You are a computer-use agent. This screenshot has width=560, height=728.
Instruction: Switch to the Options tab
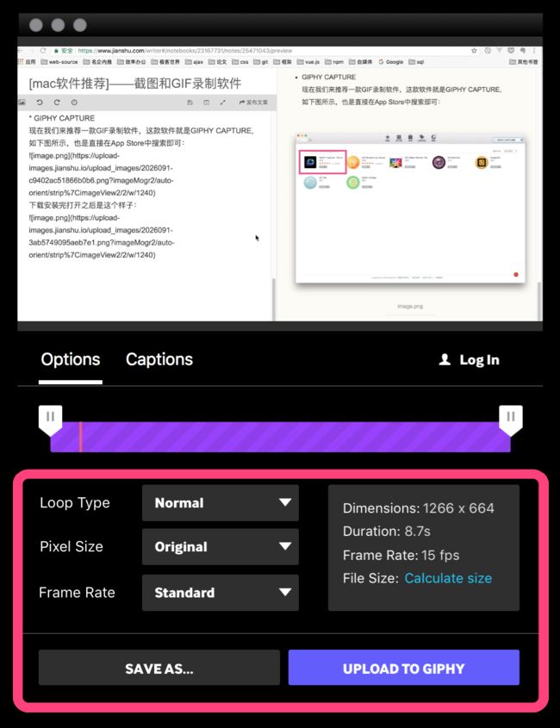(71, 360)
